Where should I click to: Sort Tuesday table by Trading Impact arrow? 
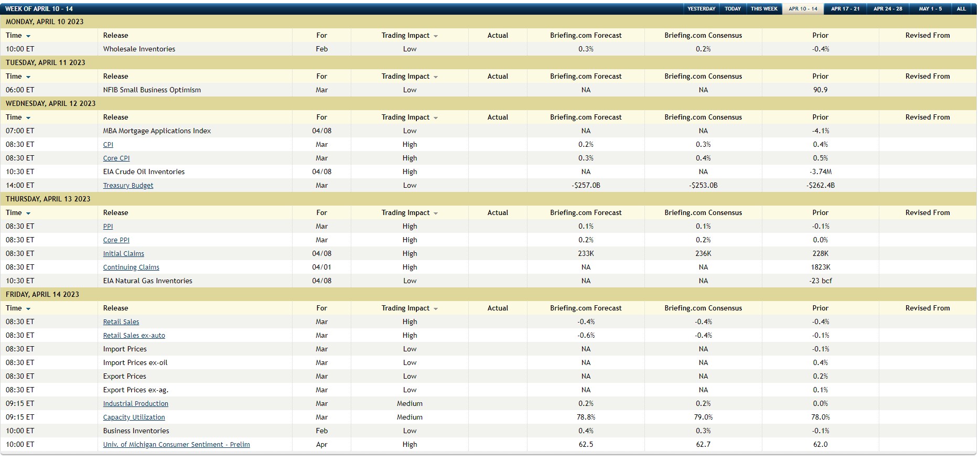tap(436, 77)
